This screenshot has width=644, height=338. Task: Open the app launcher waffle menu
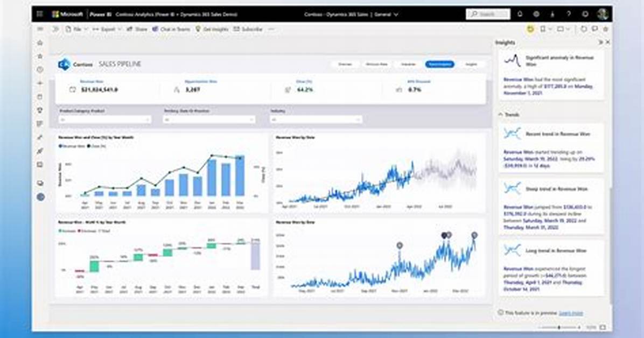click(x=40, y=14)
